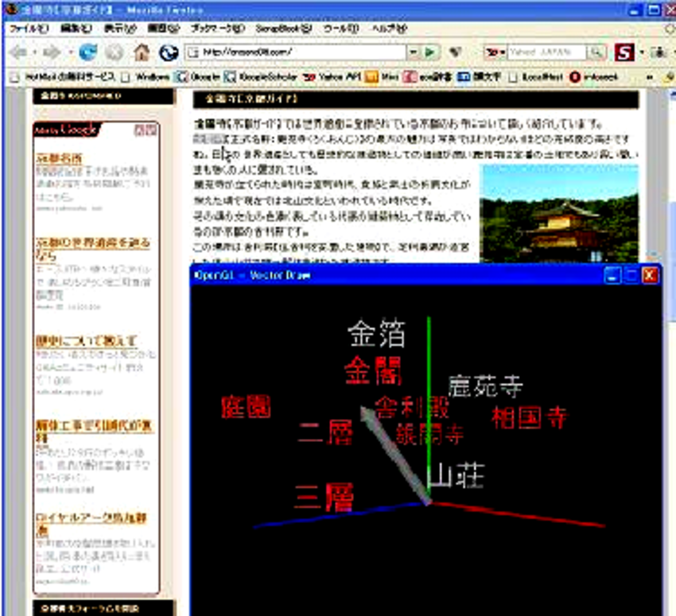
Task: Open the HotMail bookmark
Action: (x=64, y=77)
